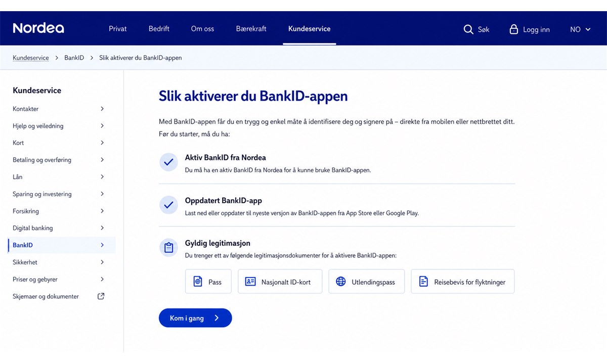Screen dimensions: 607x364
Task: Open Sparing og investering sidebar item
Action: (42, 194)
